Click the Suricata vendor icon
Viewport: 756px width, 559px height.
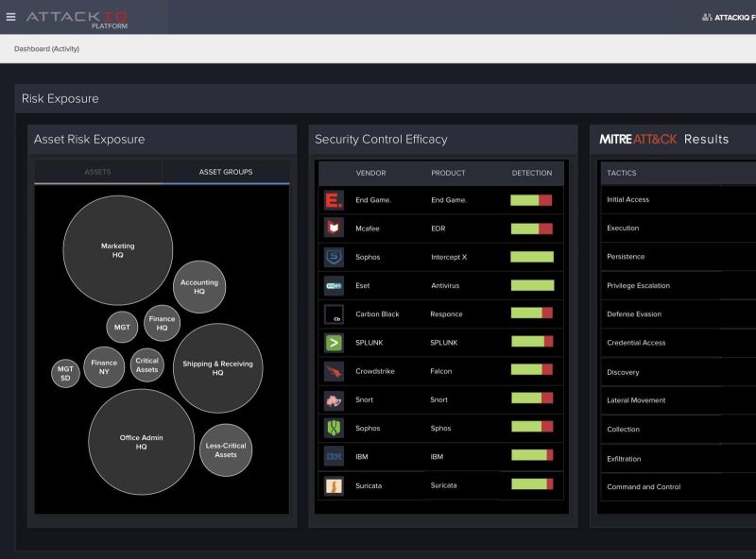[x=335, y=485]
